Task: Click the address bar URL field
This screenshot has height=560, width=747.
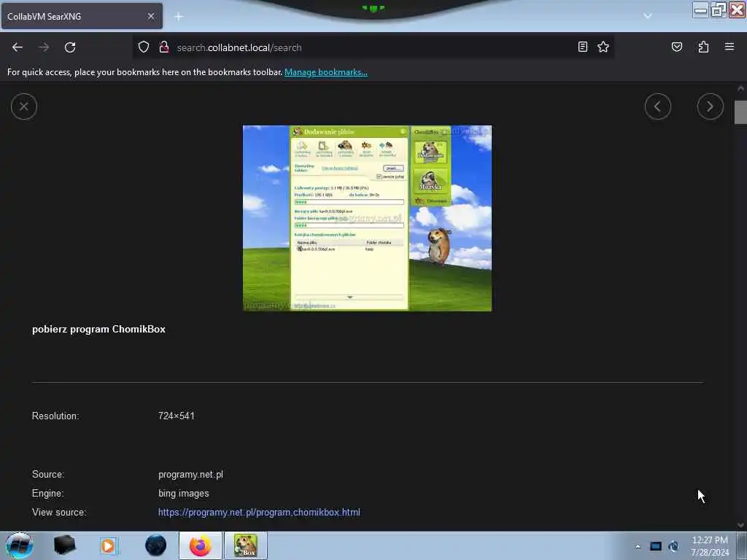Action: [374, 47]
